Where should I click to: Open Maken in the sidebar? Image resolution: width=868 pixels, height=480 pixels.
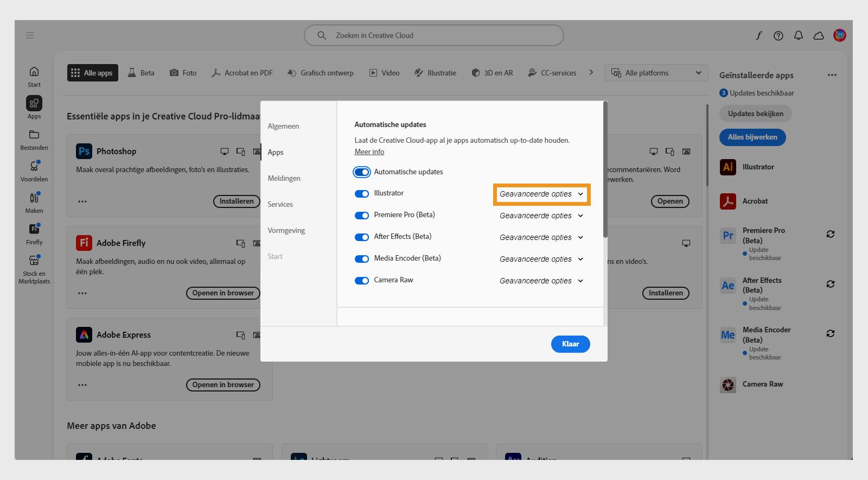34,203
